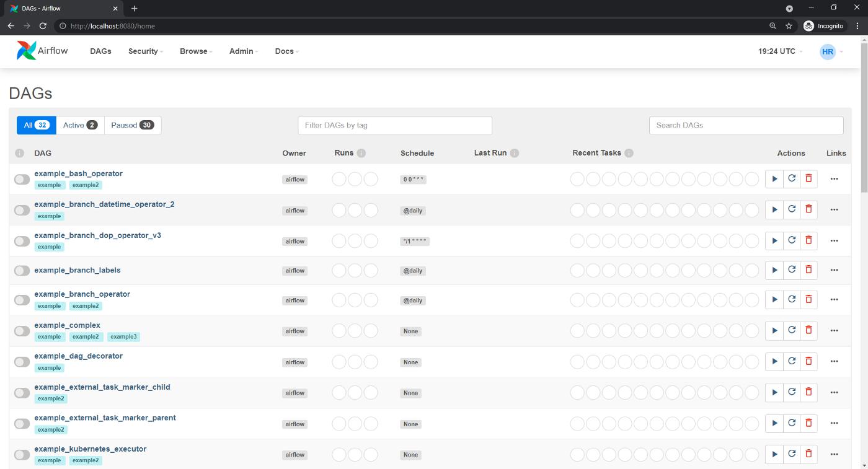Click the Last Run info icon
Viewport: 868px width, 469px height.
click(515, 153)
